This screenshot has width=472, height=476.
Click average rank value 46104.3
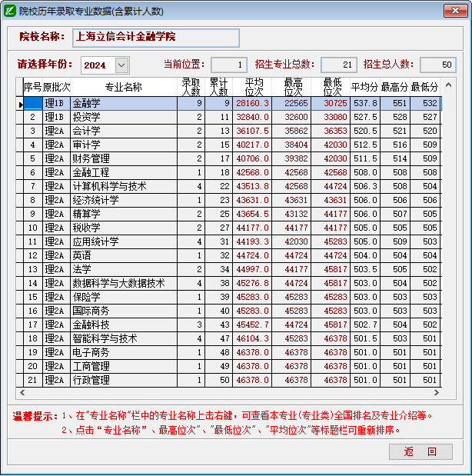coord(252,339)
